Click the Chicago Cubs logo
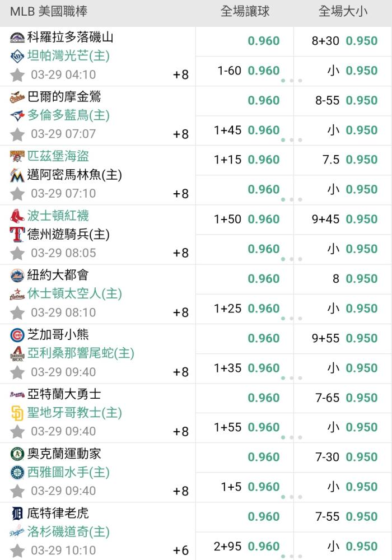This screenshot has height=560, width=392. [17, 335]
